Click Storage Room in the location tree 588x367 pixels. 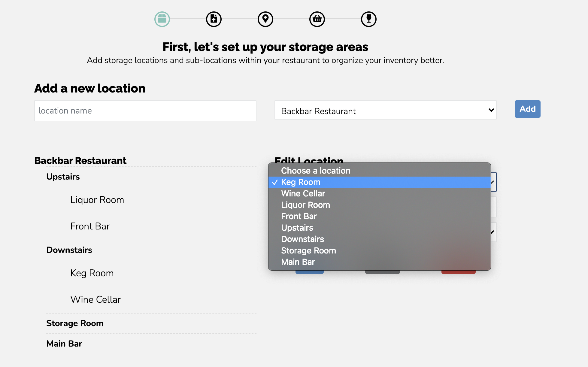point(75,323)
